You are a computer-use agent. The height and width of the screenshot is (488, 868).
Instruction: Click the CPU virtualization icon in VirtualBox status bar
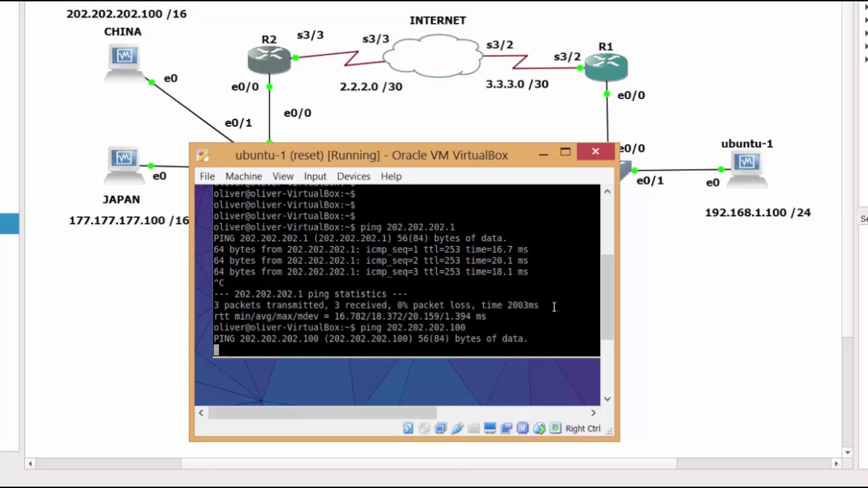point(522,428)
